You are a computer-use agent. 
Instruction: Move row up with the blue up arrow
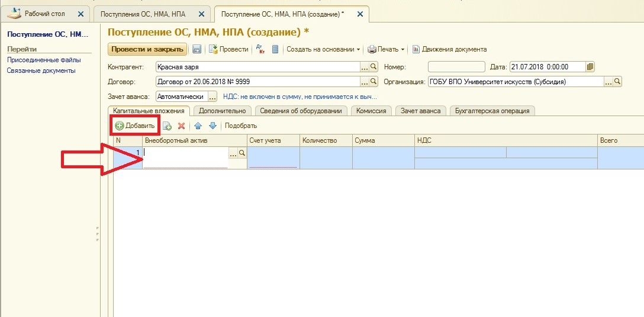198,126
